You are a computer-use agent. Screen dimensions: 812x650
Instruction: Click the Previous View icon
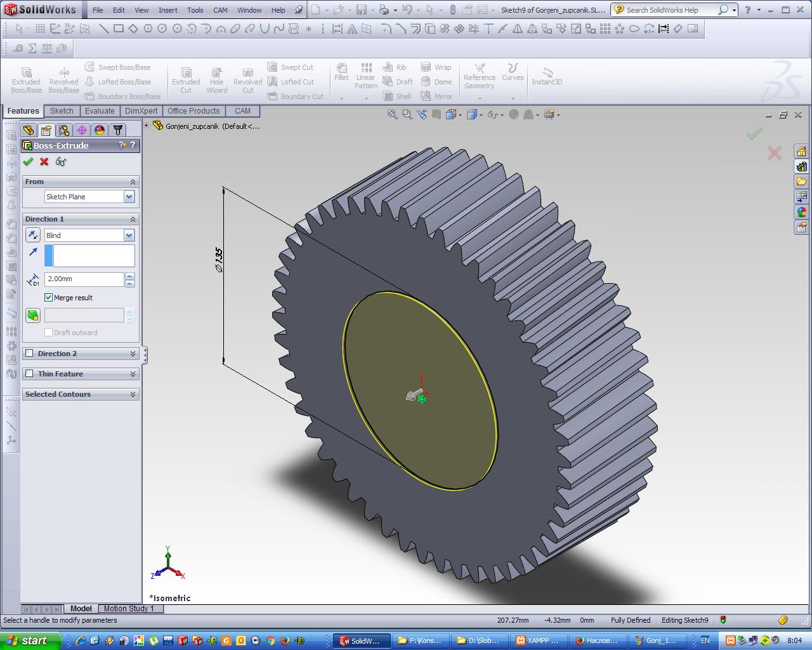(x=422, y=114)
